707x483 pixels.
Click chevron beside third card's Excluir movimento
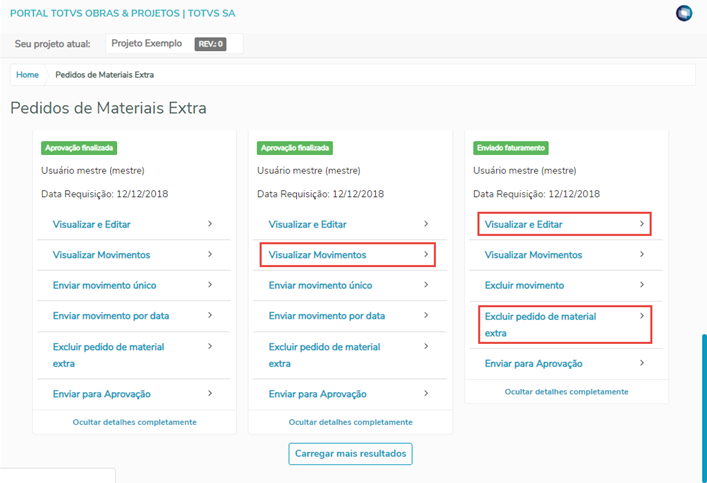click(x=642, y=285)
